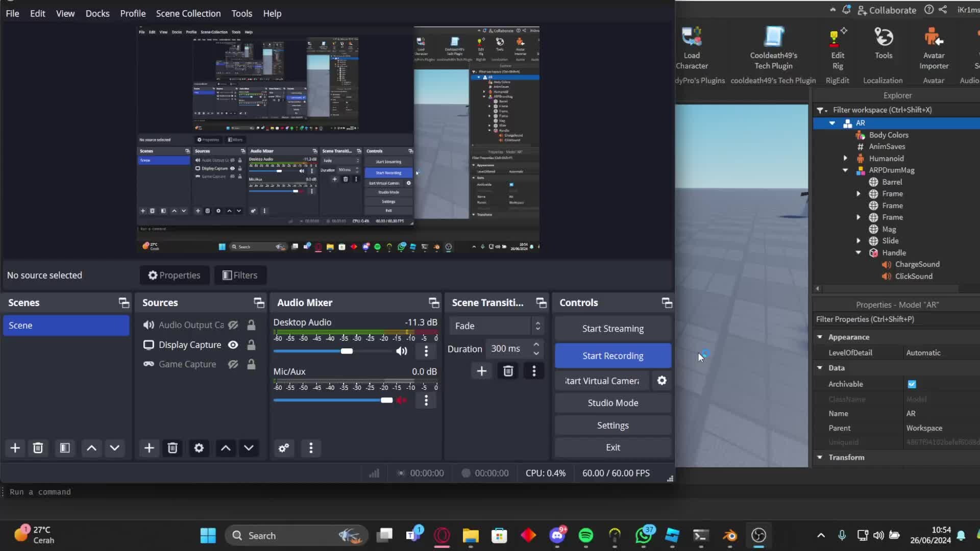Lock the Game Capture source
This screenshot has height=551, width=980.
tap(251, 364)
